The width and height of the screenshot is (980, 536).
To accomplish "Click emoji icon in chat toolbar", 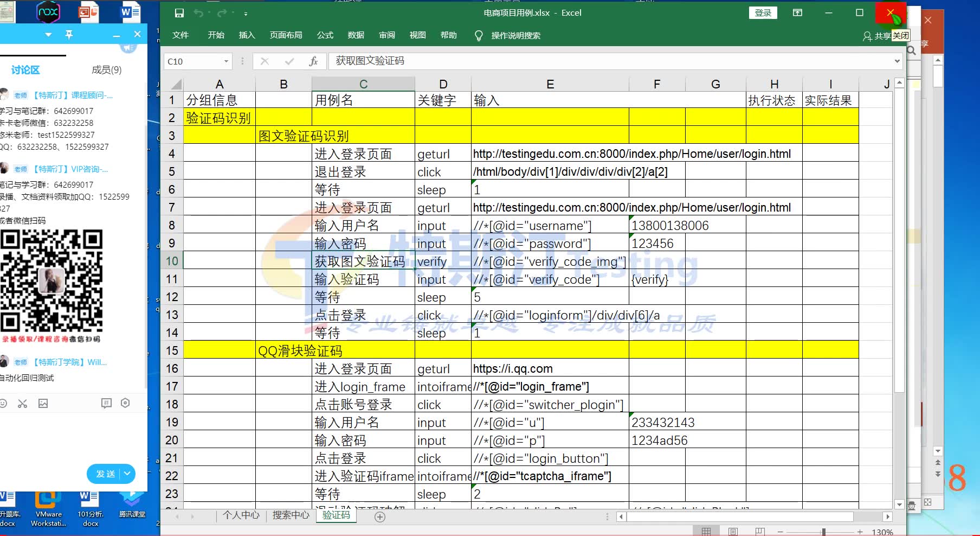I will (3, 403).
